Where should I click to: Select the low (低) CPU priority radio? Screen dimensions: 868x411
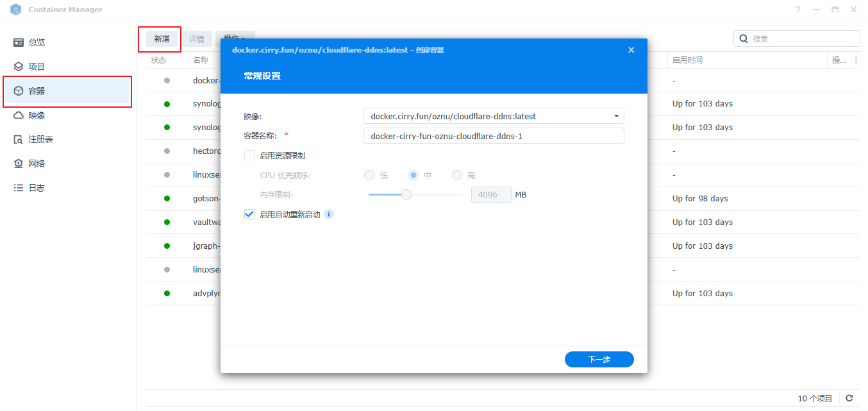[369, 175]
